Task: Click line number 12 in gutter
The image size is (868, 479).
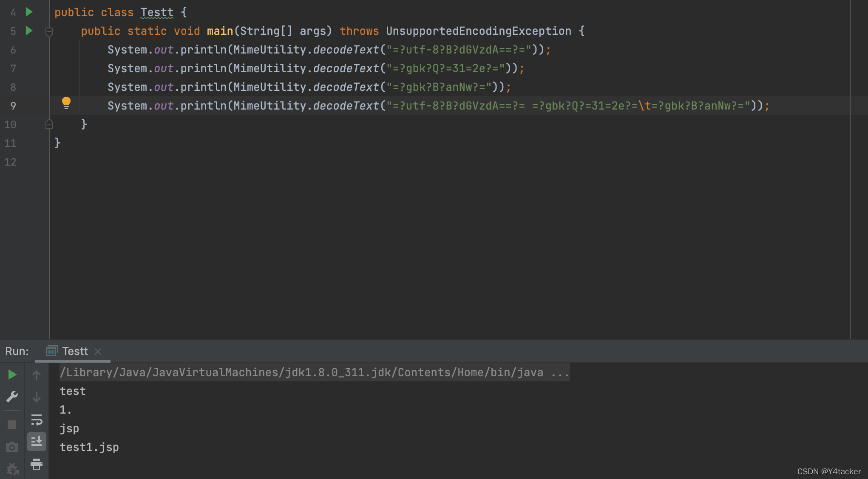Action: coord(10,162)
